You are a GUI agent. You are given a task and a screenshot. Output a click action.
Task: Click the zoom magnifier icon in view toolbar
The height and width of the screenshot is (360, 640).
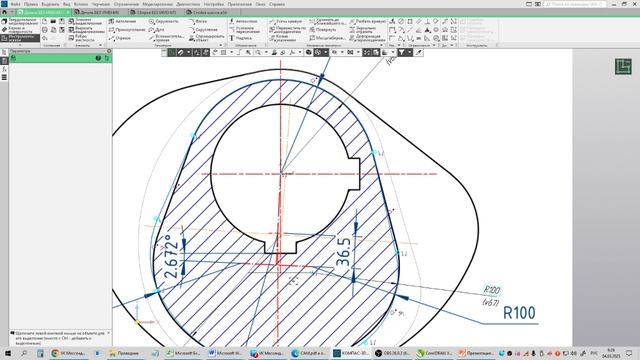click(258, 52)
